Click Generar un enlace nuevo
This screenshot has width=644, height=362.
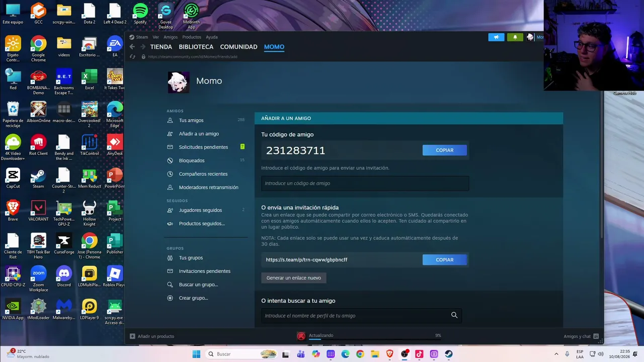[x=294, y=278]
